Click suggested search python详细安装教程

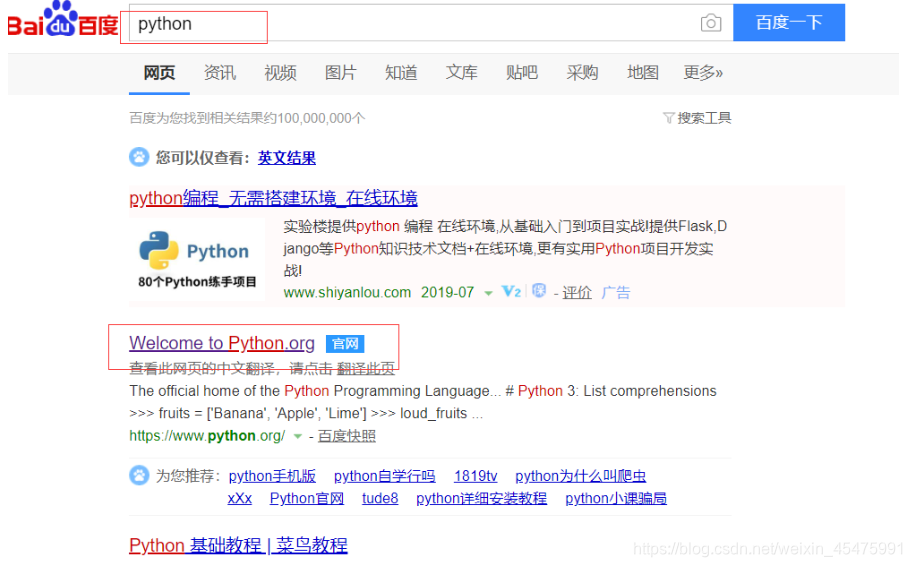[482, 498]
